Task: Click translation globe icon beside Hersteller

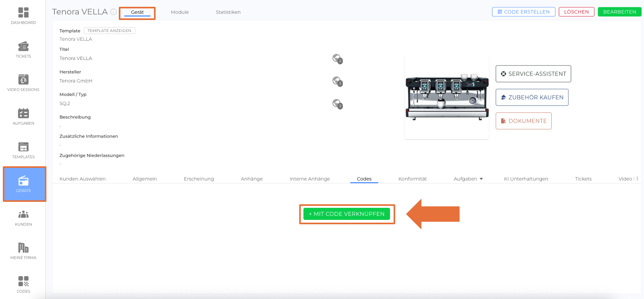Action: coord(337,81)
